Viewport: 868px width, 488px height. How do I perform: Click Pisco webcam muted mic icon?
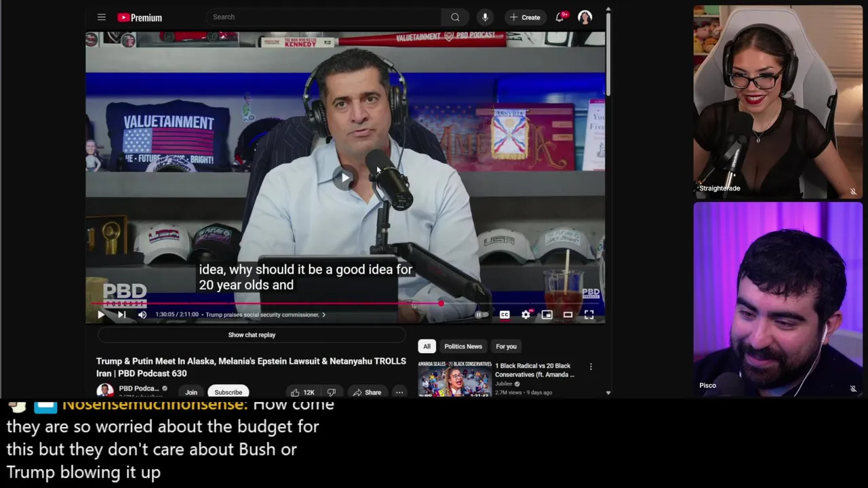[x=853, y=389]
